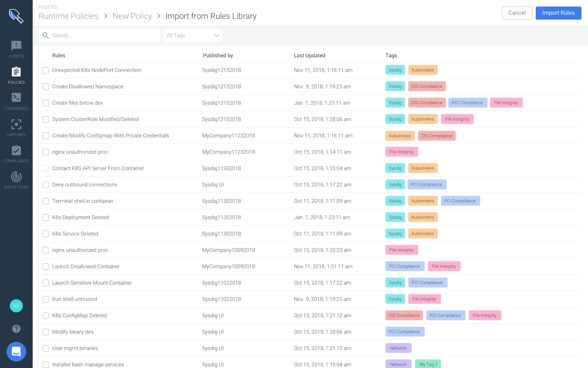Open the All Tags dropdown

[x=192, y=36]
